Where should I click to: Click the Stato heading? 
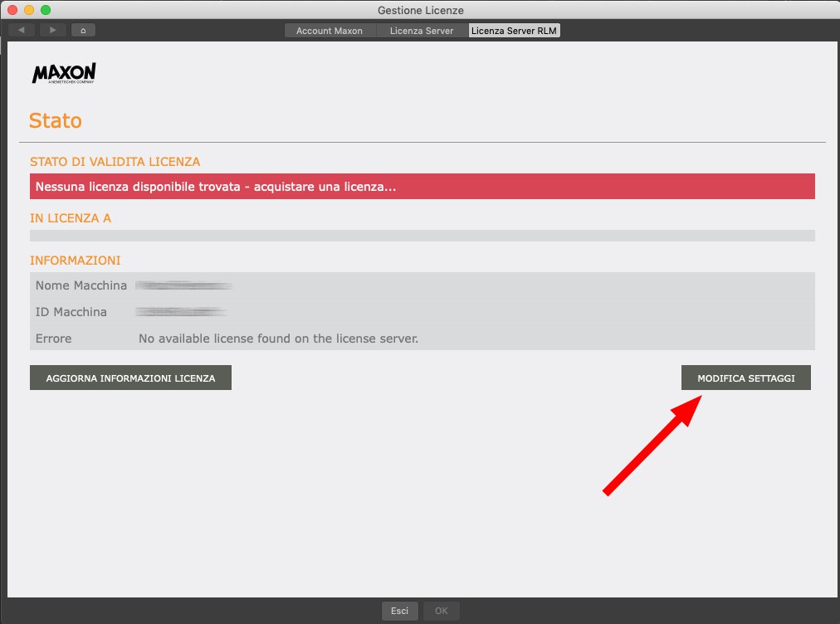click(55, 120)
